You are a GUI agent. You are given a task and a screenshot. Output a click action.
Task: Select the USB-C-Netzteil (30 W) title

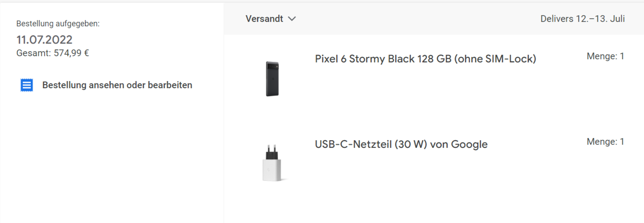click(x=401, y=144)
